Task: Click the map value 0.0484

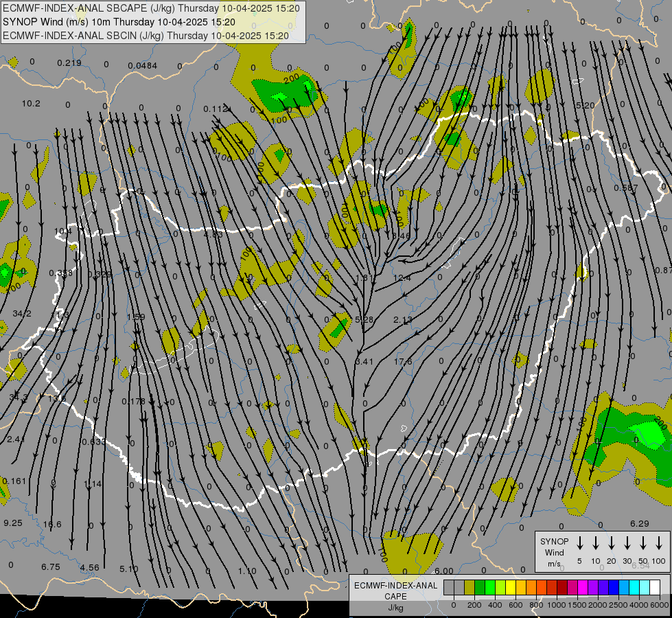Action: (x=142, y=66)
